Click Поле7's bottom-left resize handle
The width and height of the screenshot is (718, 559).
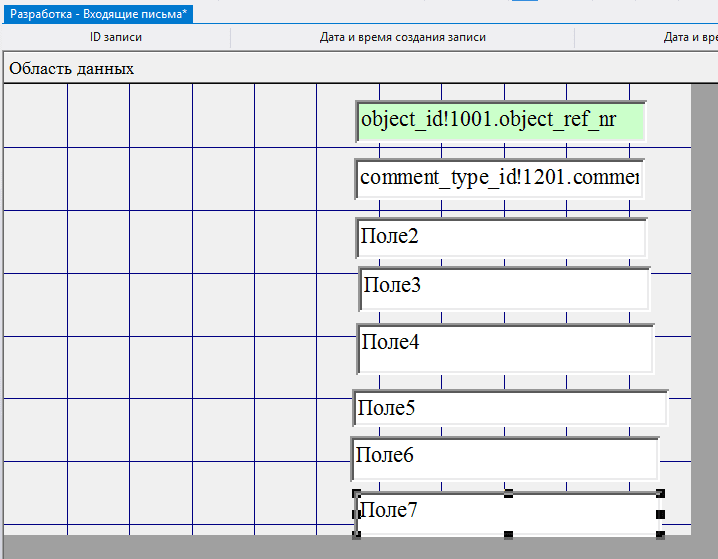click(356, 535)
